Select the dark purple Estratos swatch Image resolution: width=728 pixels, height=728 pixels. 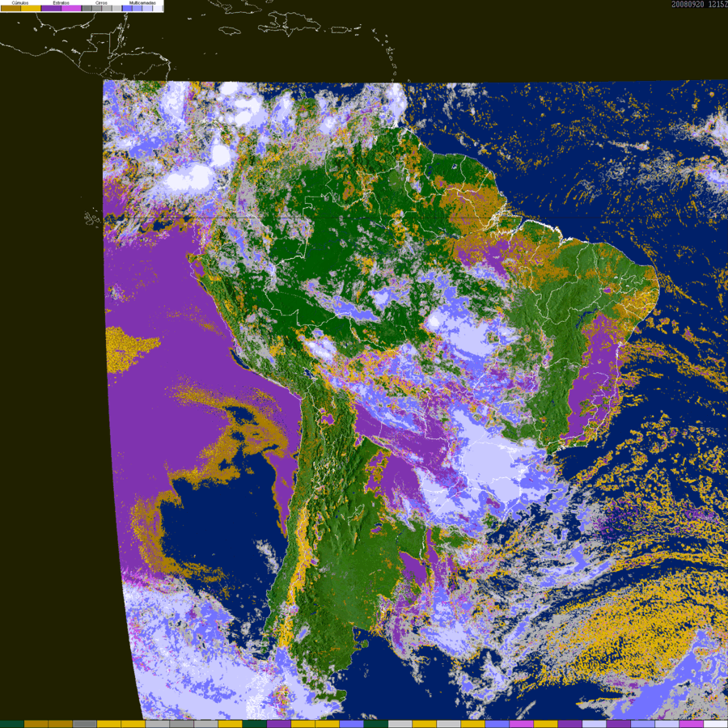[x=51, y=8]
